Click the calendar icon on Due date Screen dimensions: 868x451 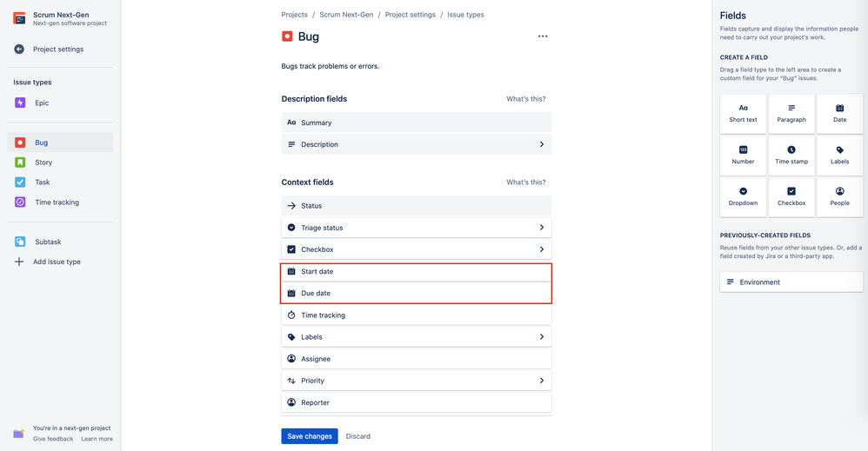[291, 294]
